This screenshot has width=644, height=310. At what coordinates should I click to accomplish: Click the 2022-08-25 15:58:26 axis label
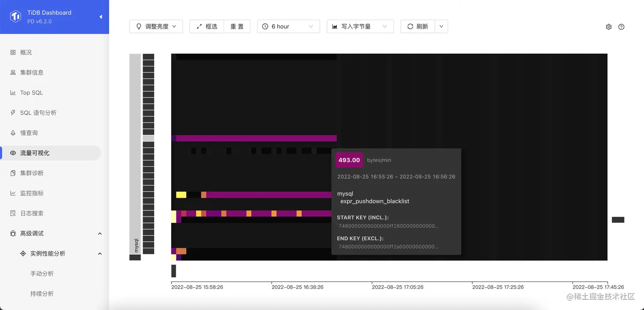[197, 287]
